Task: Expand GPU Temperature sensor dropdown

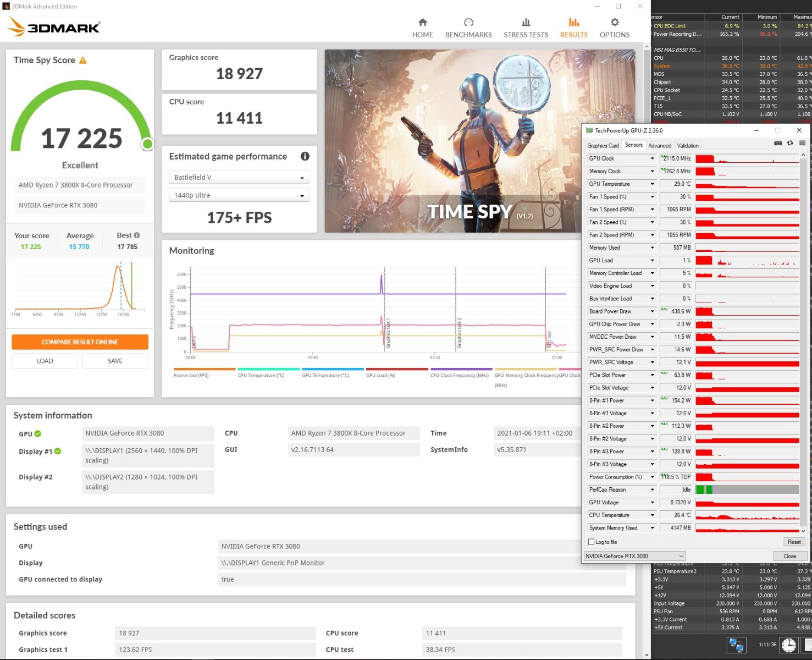Action: [653, 184]
